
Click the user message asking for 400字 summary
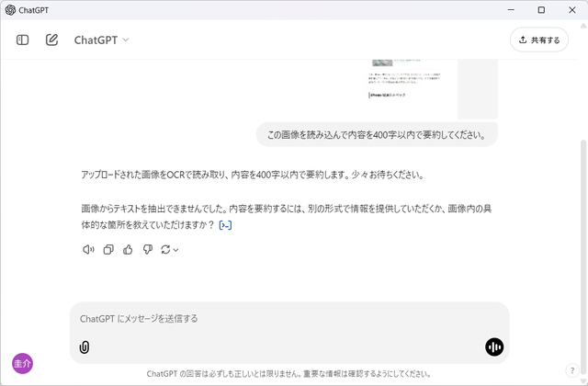point(377,135)
